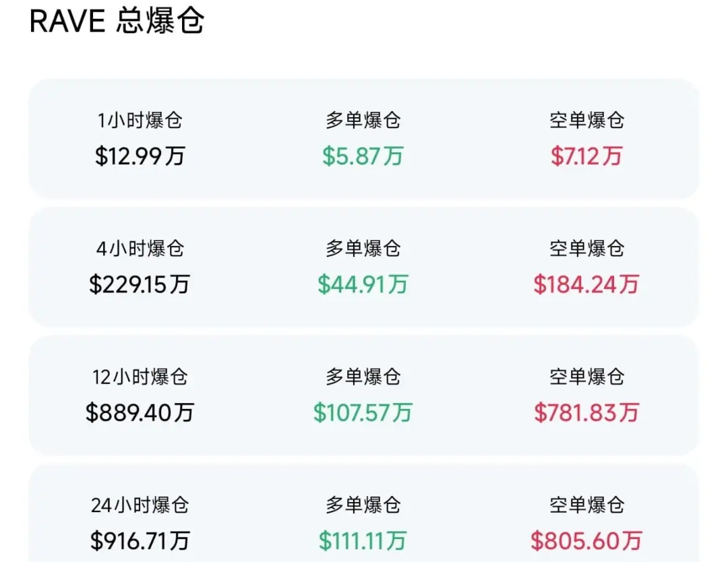Image resolution: width=728 pixels, height=562 pixels.
Task: Select the 4小时爆仓 label
Action: click(140, 249)
